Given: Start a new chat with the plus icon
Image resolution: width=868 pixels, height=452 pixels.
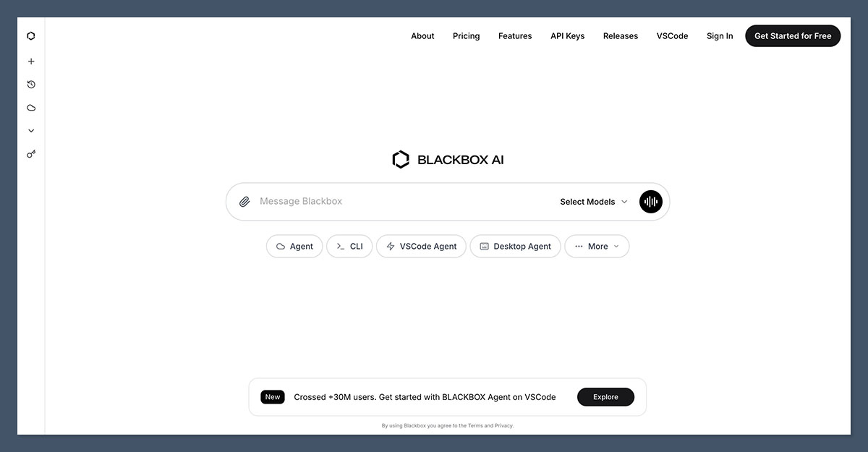Looking at the screenshot, I should (x=31, y=61).
